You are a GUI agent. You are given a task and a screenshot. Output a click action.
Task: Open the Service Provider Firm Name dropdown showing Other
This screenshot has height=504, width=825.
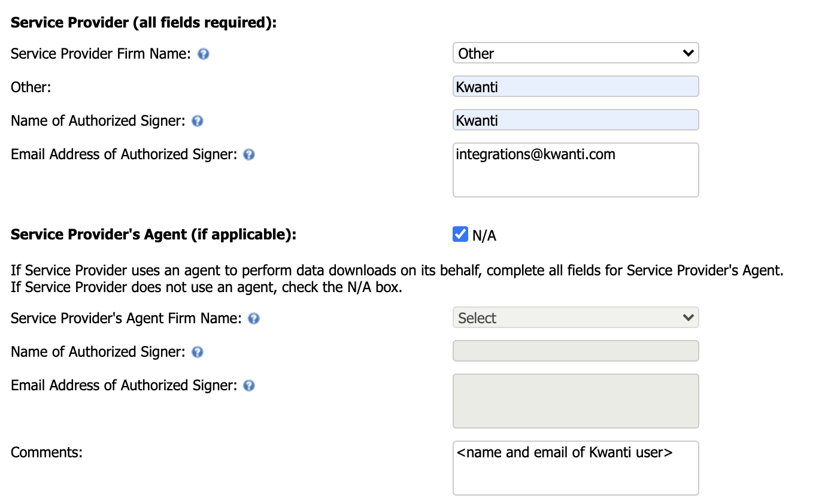[576, 53]
